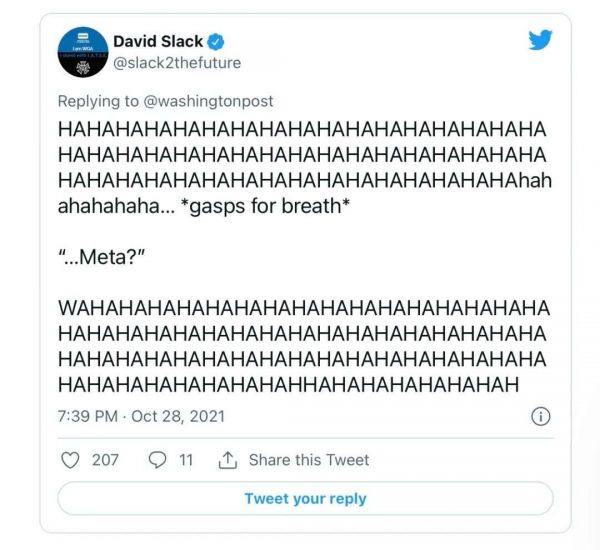Click the 7:39 PM timestamp

(91, 415)
